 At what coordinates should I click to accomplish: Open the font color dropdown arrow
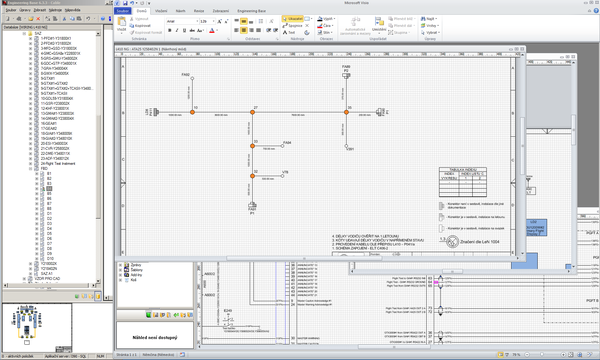[217, 31]
